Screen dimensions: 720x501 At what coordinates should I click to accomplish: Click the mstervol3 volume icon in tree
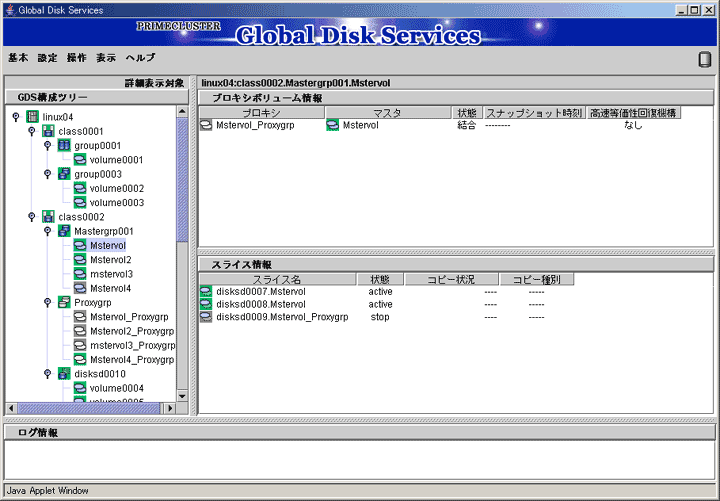[80, 274]
